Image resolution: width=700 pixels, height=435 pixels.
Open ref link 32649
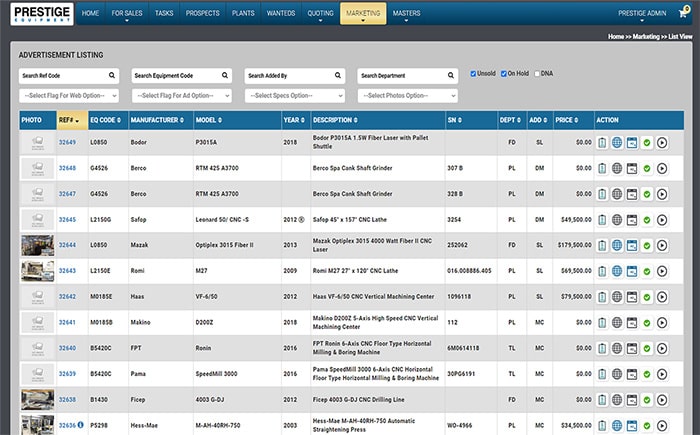click(67, 142)
